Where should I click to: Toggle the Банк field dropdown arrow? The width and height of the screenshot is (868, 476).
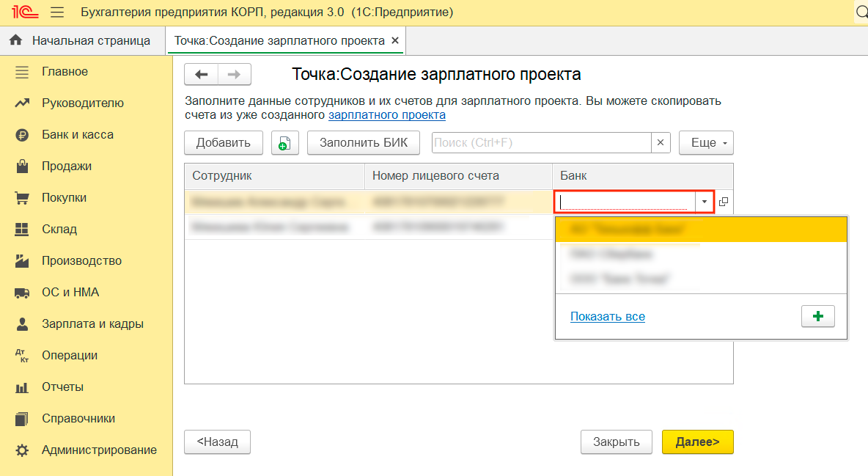[704, 202]
